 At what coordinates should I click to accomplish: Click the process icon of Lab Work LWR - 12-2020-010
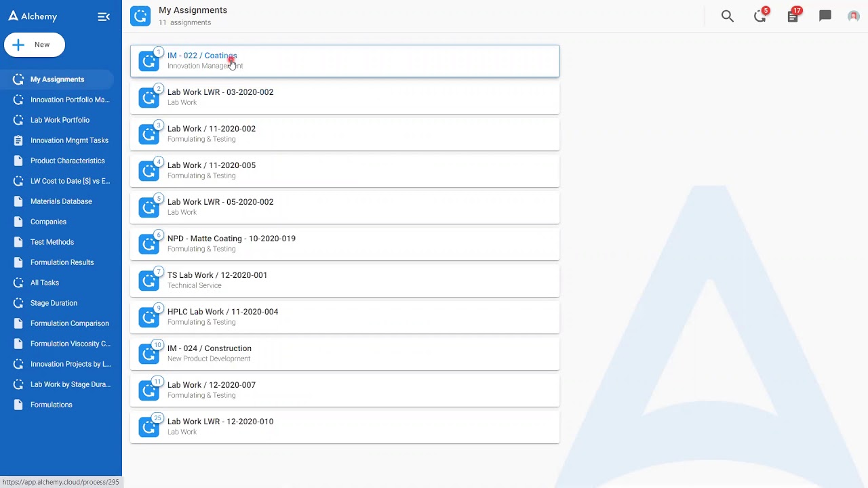(149, 427)
